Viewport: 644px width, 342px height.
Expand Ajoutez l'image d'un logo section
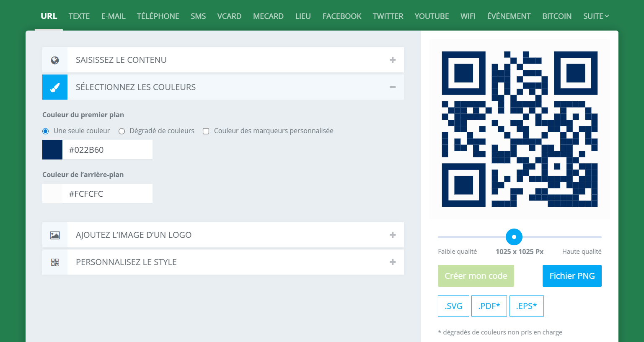[393, 235]
